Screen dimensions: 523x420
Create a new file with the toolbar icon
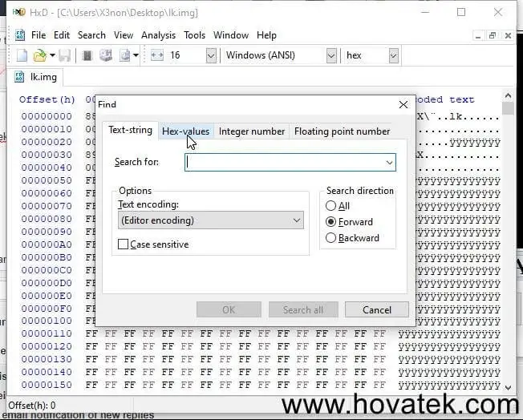tap(22, 55)
